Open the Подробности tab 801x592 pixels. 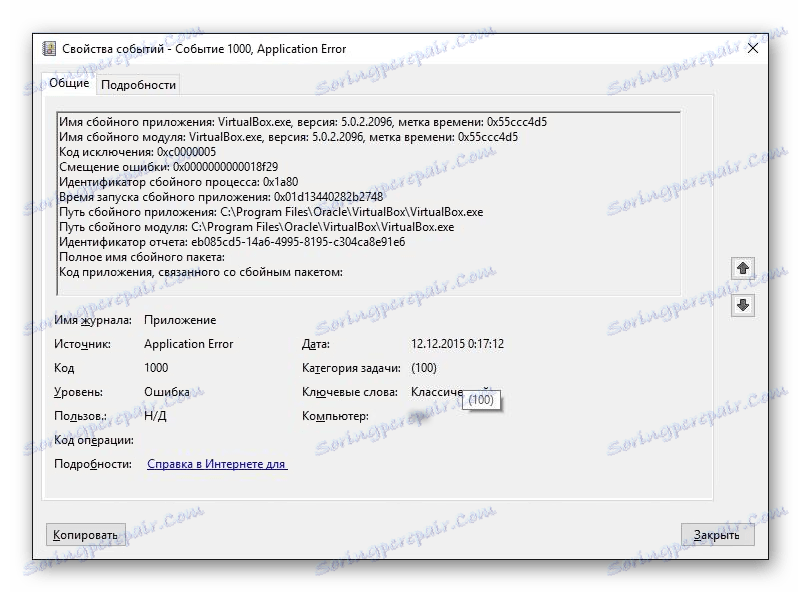[x=138, y=85]
